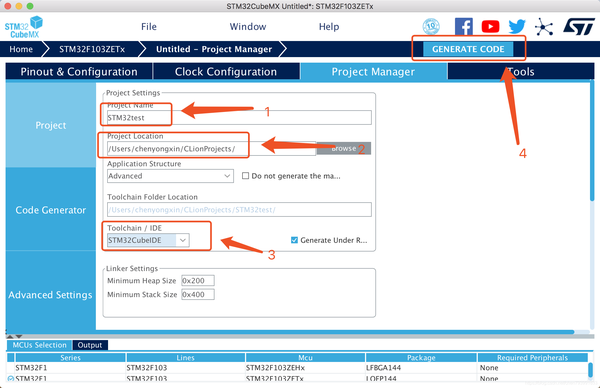Uncheck Generate Under Root checkbox
600x388 pixels.
point(294,240)
